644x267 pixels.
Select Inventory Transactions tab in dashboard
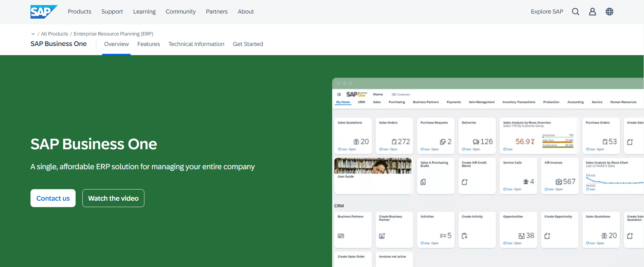pyautogui.click(x=519, y=102)
